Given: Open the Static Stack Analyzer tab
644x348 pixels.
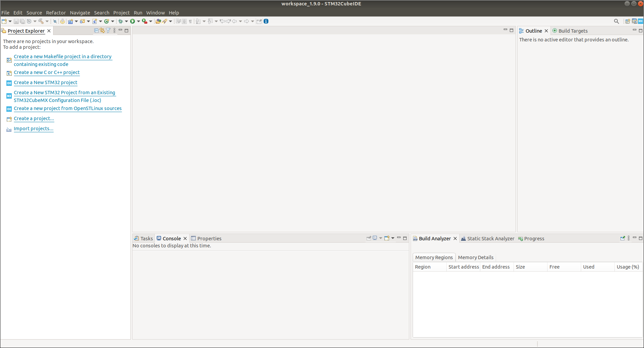Looking at the screenshot, I should click(488, 238).
